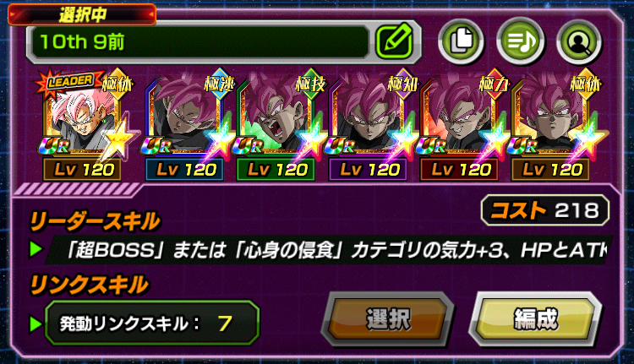Screen dimensions: 634x364
Task: Open the 発動リンクスキル 7 box
Action: (x=152, y=323)
